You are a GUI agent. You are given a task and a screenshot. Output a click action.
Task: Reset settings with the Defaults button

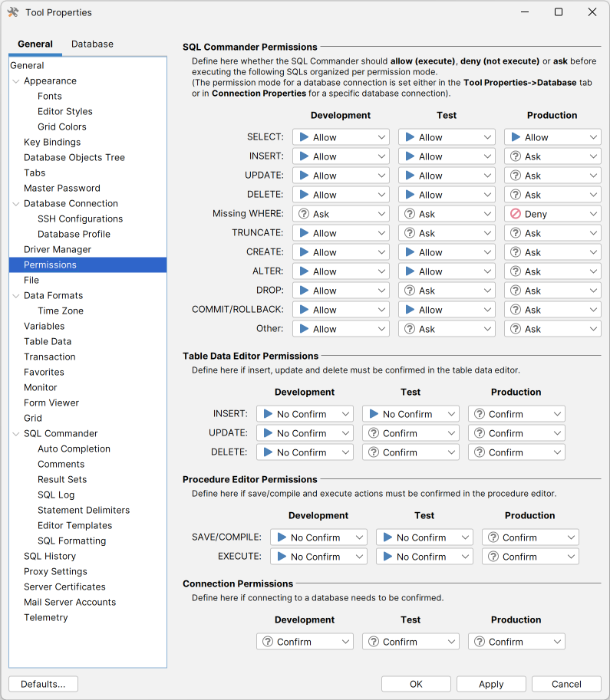click(43, 684)
